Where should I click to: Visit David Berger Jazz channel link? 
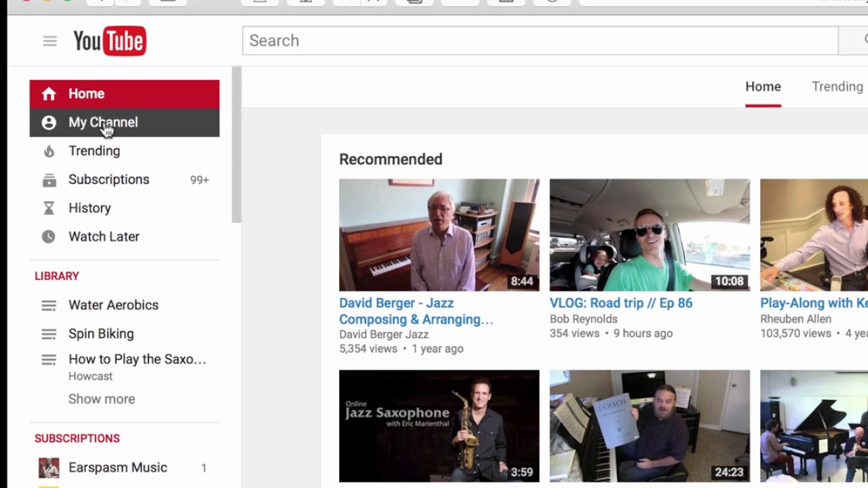point(384,334)
